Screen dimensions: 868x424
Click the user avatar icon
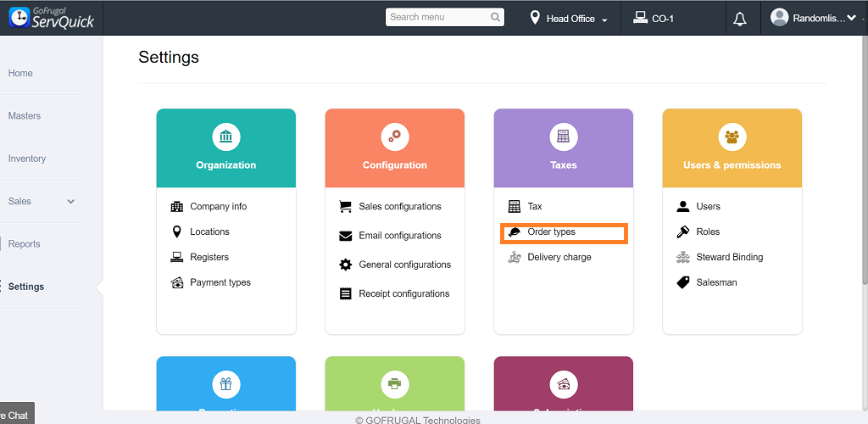pos(780,17)
